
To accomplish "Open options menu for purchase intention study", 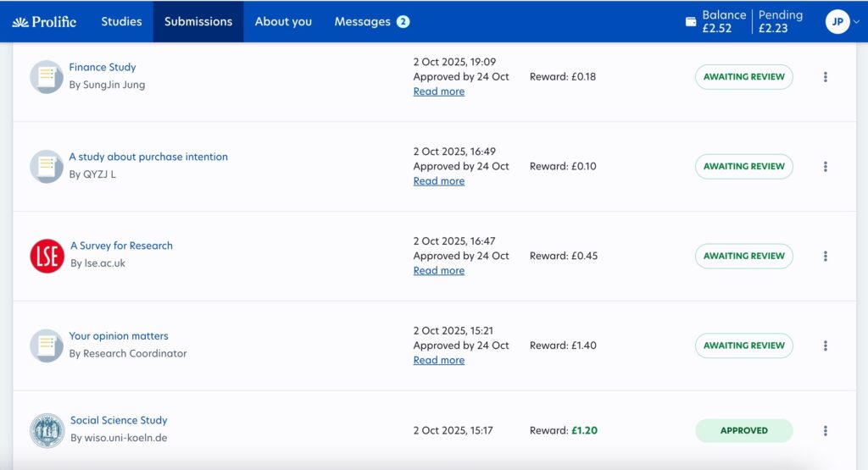I will point(825,167).
